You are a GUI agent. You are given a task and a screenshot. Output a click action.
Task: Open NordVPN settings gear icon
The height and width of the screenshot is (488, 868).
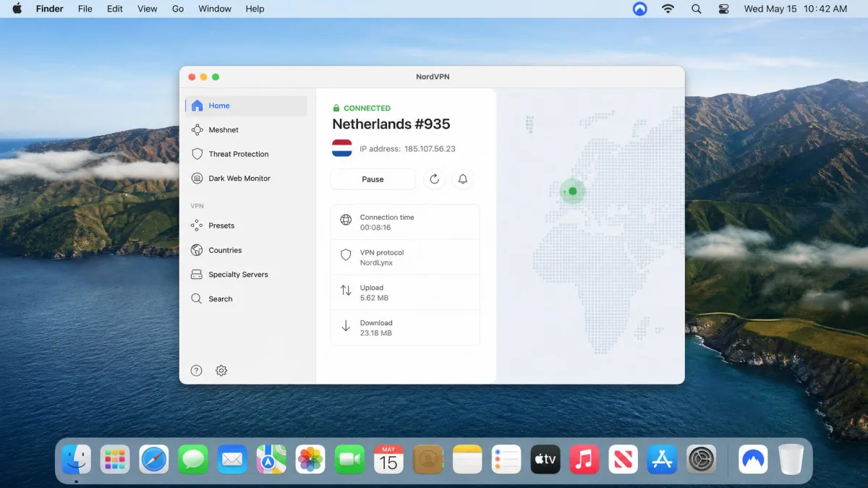click(x=221, y=370)
